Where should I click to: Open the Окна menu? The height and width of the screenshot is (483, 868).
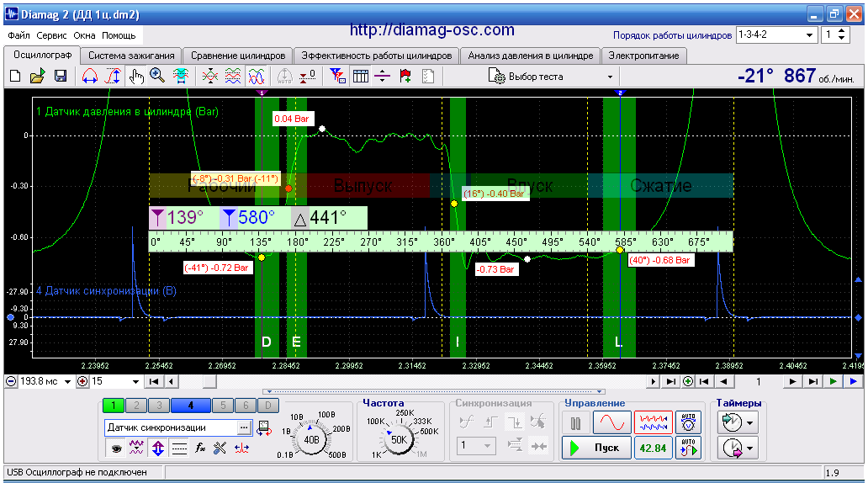pyautogui.click(x=84, y=35)
